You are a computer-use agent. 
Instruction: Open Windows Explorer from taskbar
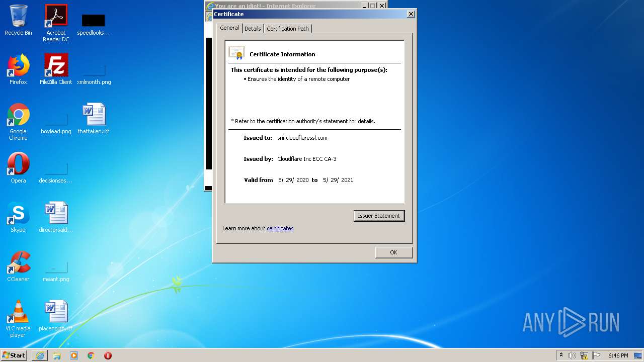[x=57, y=355]
